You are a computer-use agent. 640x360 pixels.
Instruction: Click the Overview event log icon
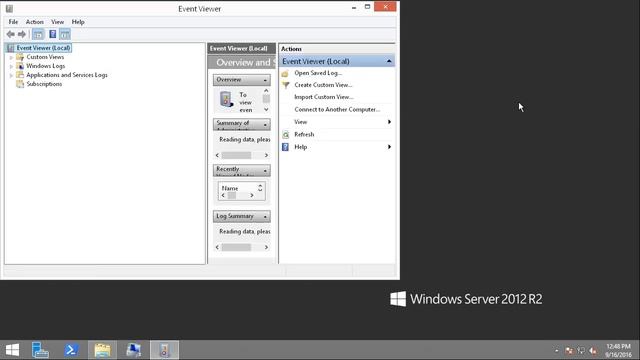click(x=226, y=100)
